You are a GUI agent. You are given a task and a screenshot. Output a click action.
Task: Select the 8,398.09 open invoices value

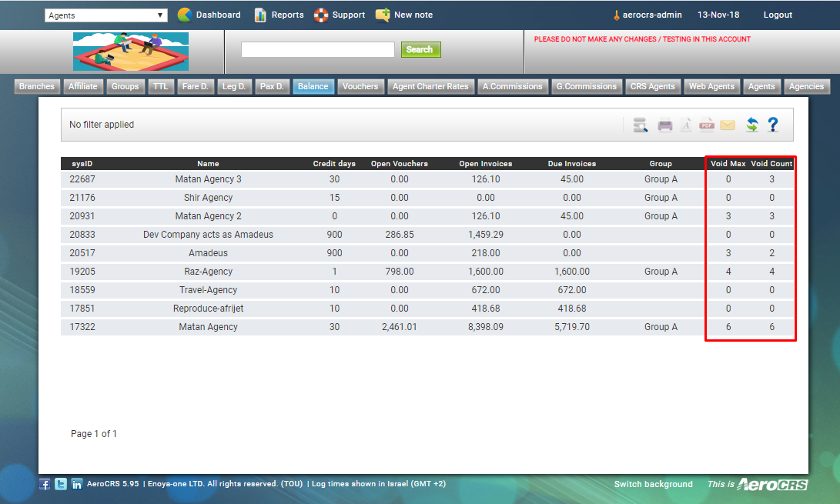(486, 327)
